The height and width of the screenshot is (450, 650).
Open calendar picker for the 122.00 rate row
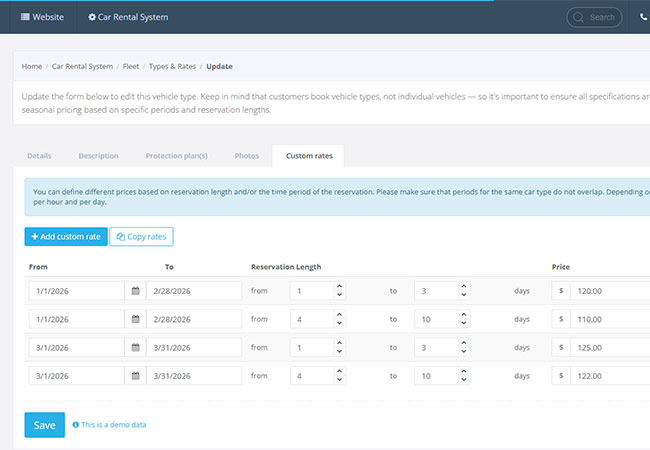(x=135, y=376)
